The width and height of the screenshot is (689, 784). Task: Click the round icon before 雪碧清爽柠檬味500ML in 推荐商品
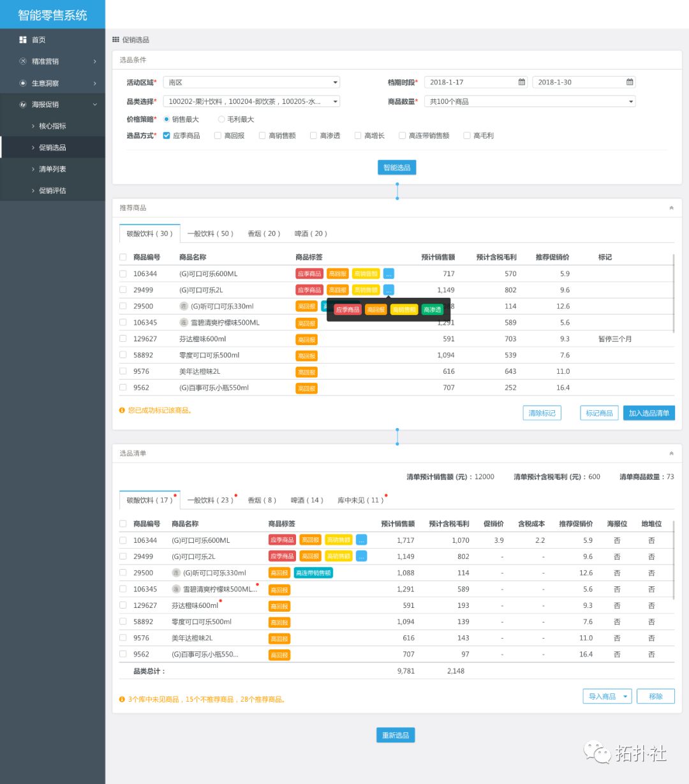[x=184, y=323]
